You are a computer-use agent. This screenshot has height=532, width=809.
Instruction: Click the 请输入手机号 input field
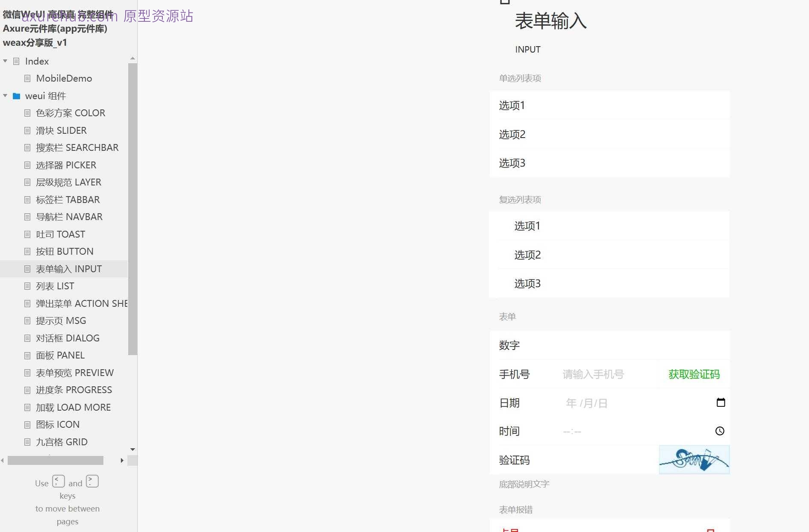click(x=593, y=374)
